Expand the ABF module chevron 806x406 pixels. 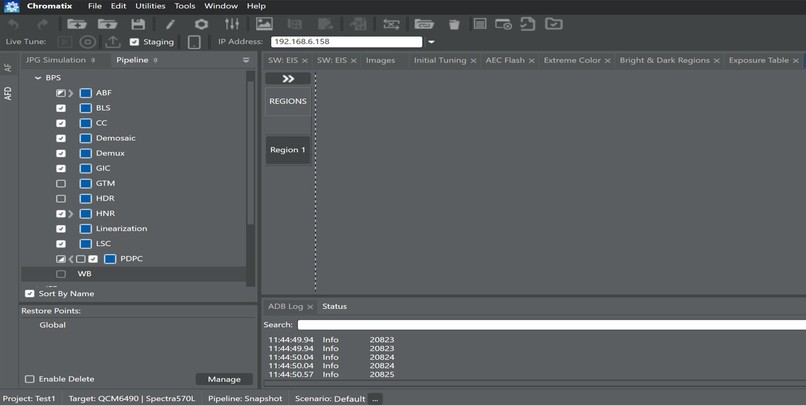tap(71, 93)
